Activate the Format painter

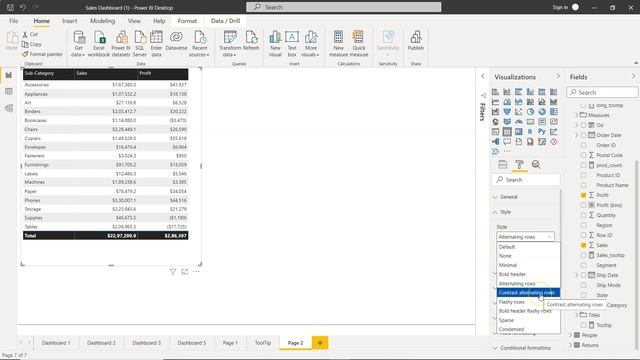[x=42, y=54]
